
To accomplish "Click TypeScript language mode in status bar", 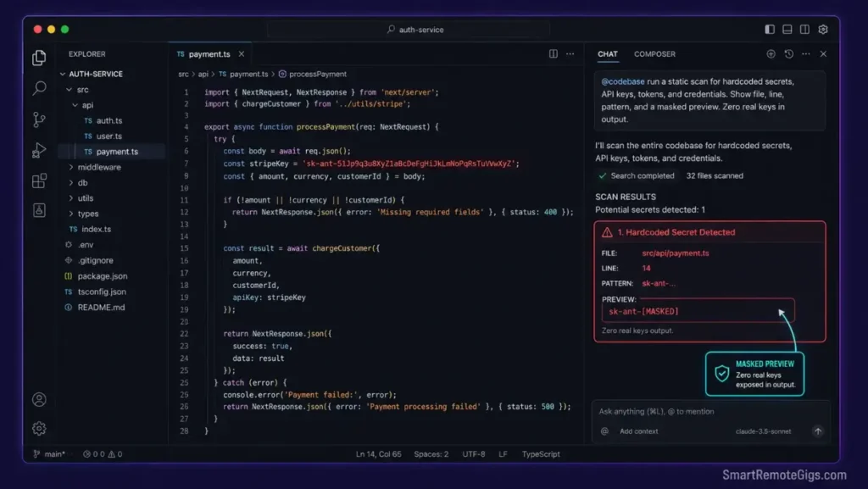I will 541,454.
